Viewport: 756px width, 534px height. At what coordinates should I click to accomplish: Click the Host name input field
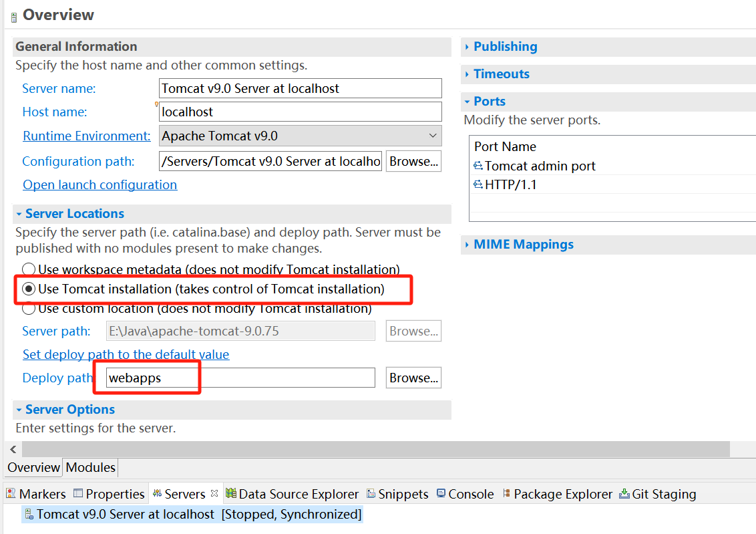pos(300,112)
